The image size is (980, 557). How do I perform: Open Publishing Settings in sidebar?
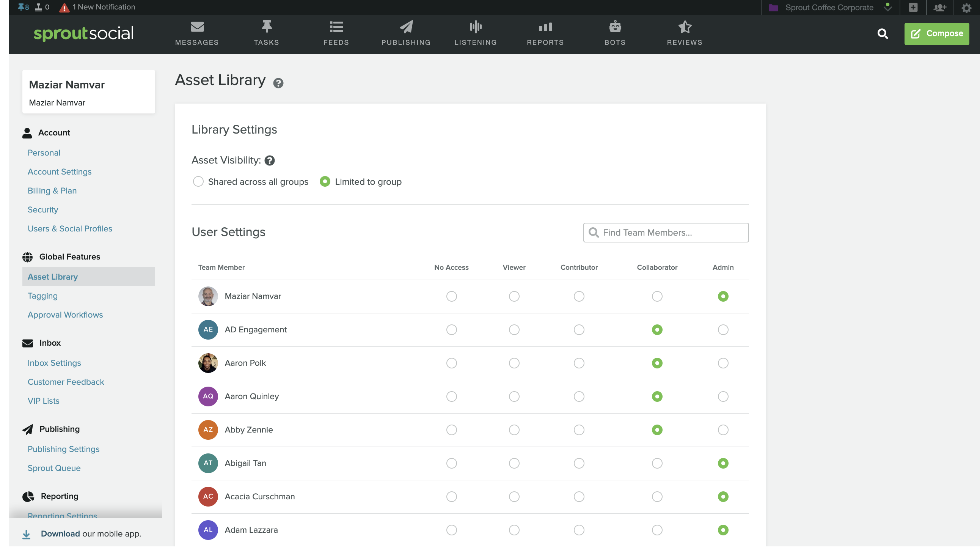[63, 449]
